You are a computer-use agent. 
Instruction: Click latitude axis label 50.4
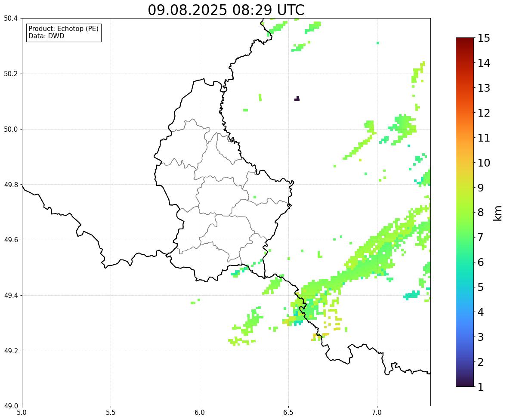[x=11, y=19]
